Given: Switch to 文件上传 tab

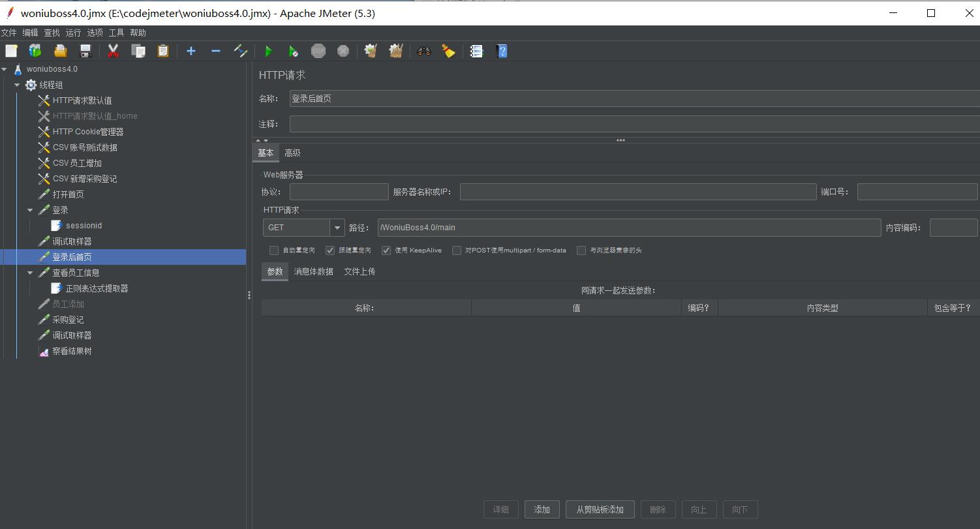Looking at the screenshot, I should coord(360,271).
